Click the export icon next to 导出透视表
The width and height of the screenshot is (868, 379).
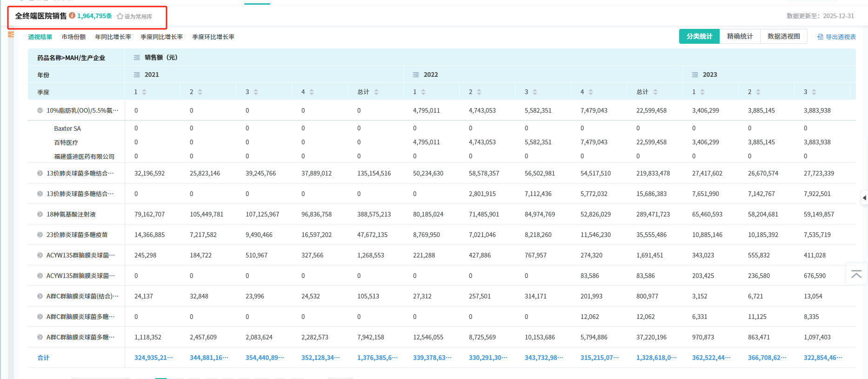click(x=820, y=37)
